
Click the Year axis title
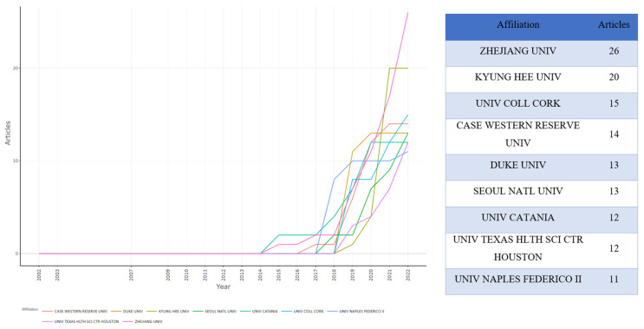(x=223, y=286)
